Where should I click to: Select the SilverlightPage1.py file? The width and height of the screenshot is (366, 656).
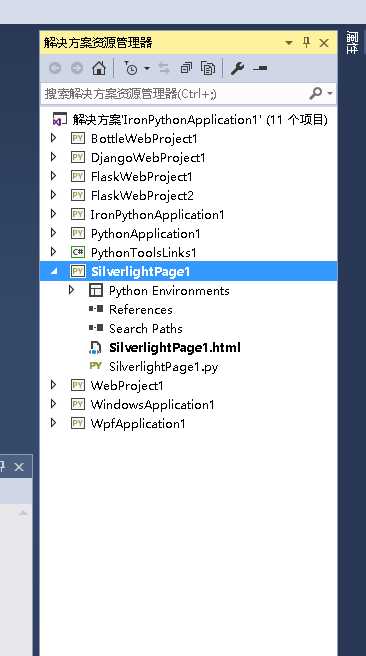pos(164,366)
